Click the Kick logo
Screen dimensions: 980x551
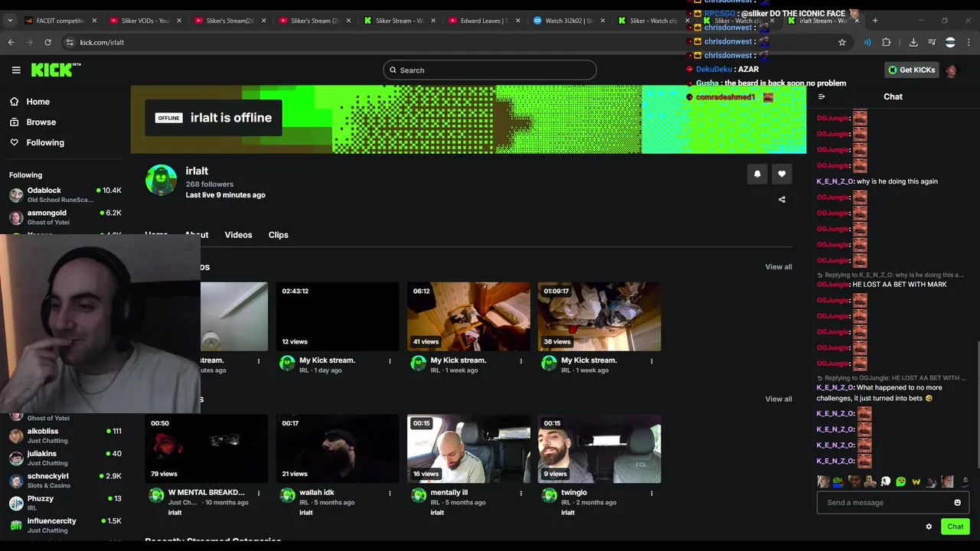coord(56,70)
